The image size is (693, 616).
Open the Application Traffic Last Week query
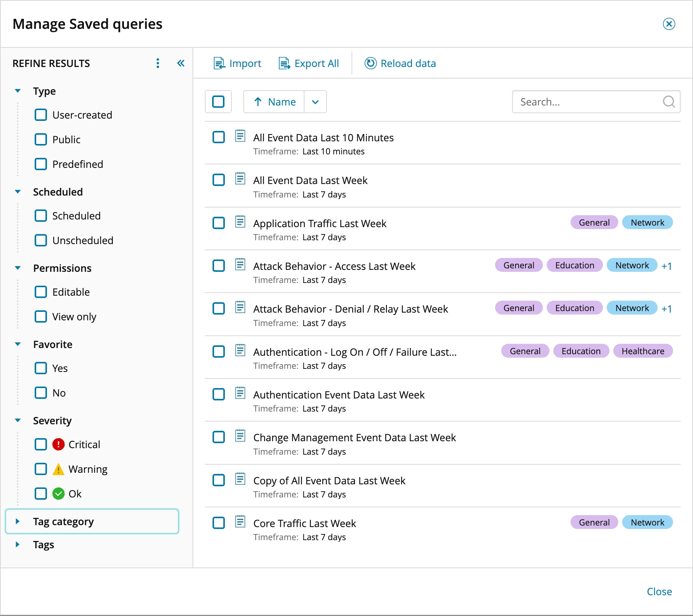coord(320,223)
